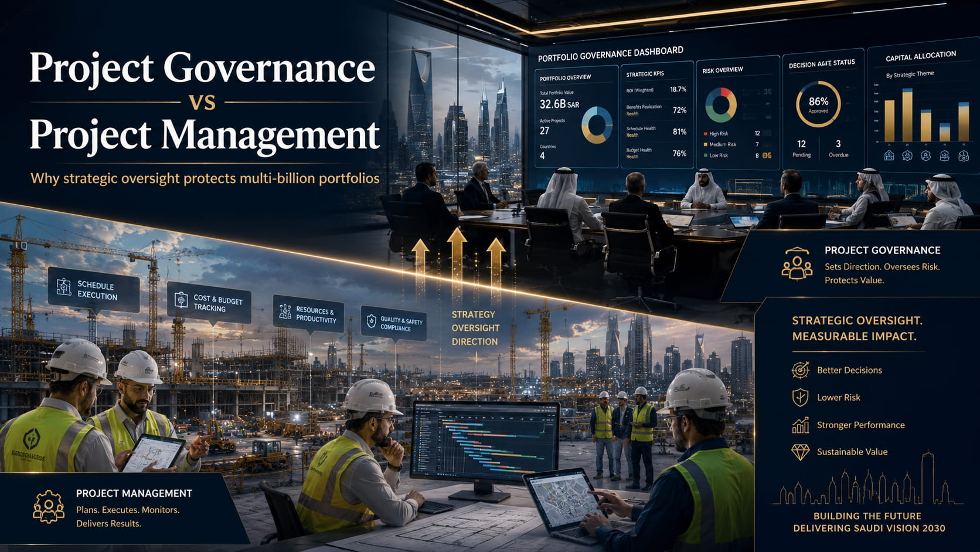980x552 pixels.
Task: Select the Cost & Budget Tracking clipboard icon
Action: click(181, 300)
